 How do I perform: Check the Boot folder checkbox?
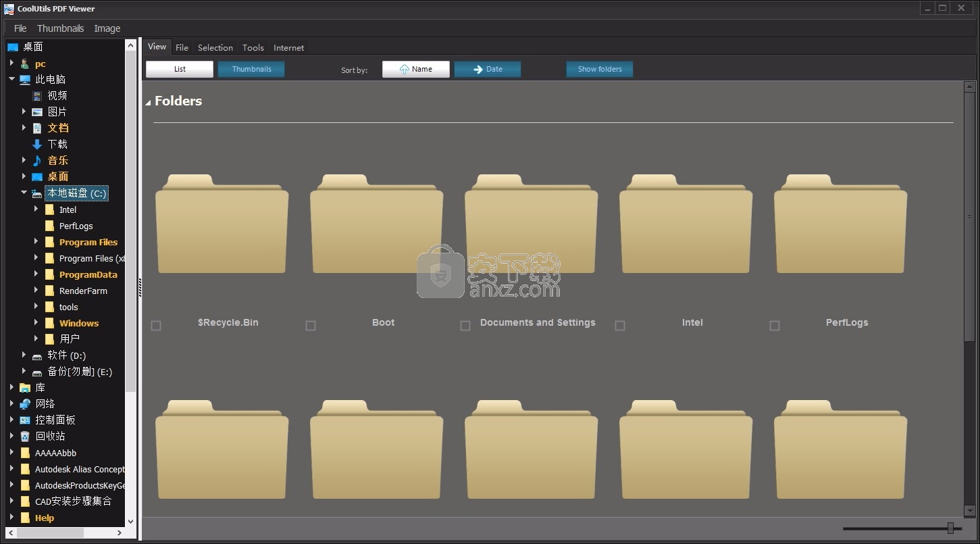[x=311, y=326]
